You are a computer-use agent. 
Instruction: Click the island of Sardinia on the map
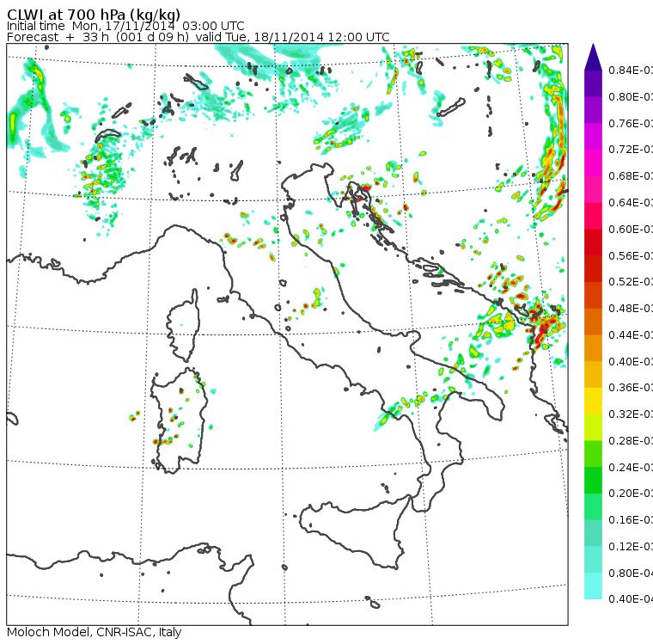[179, 421]
